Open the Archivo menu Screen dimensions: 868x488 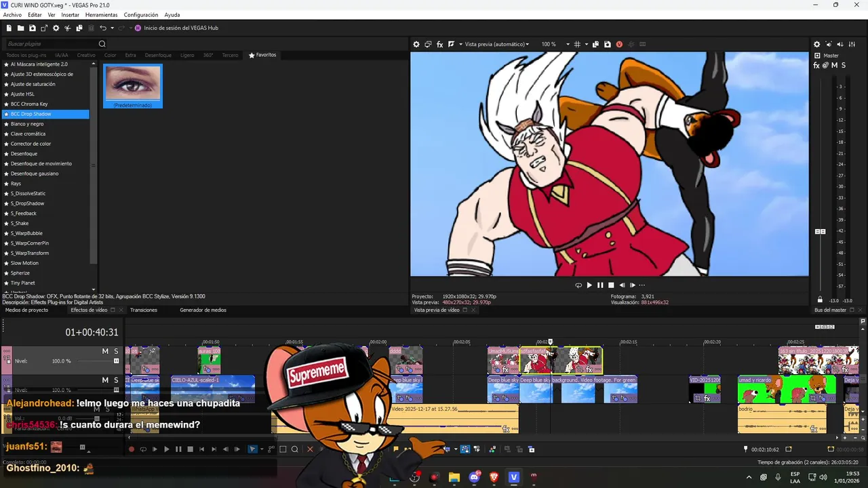[x=12, y=15]
